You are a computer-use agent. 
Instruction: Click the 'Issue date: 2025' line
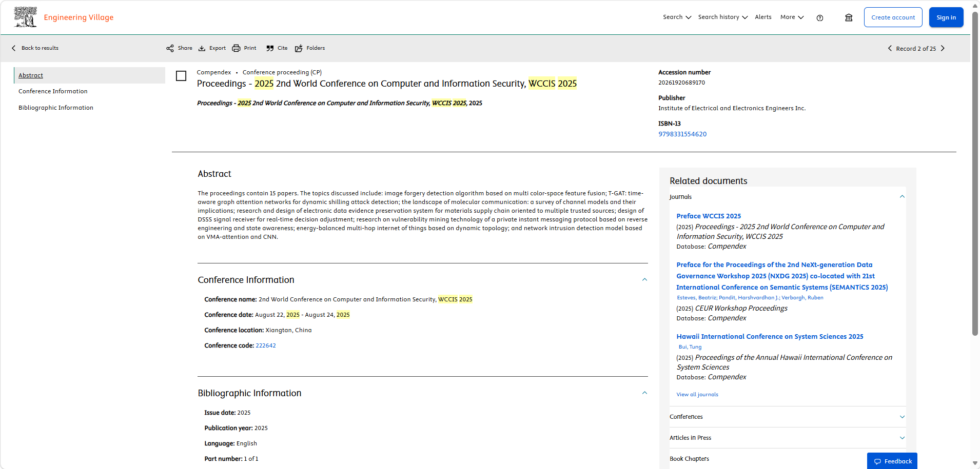pyautogui.click(x=227, y=413)
